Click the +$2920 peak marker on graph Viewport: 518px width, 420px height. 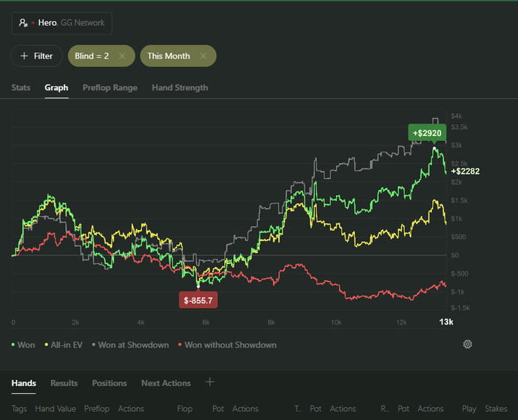click(428, 133)
